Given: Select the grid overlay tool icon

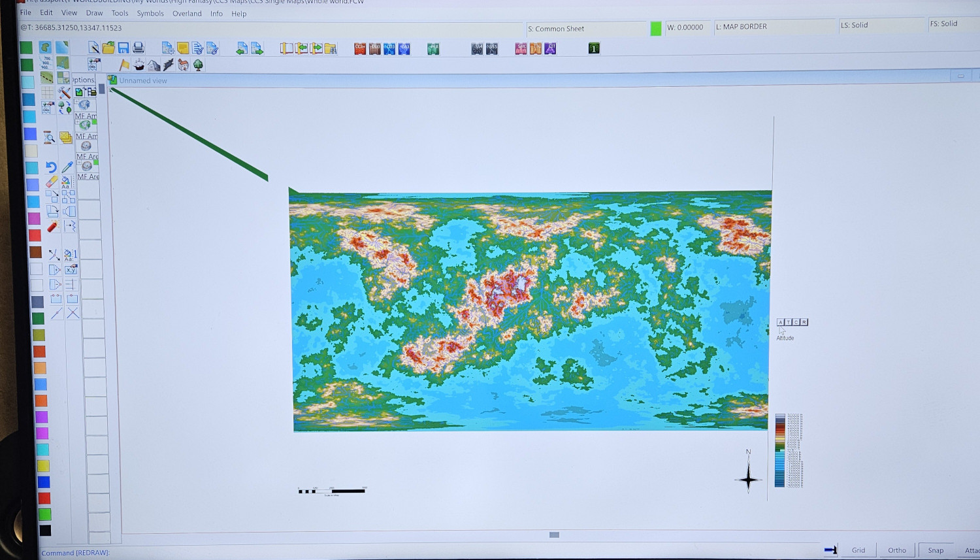Looking at the screenshot, I should [48, 93].
